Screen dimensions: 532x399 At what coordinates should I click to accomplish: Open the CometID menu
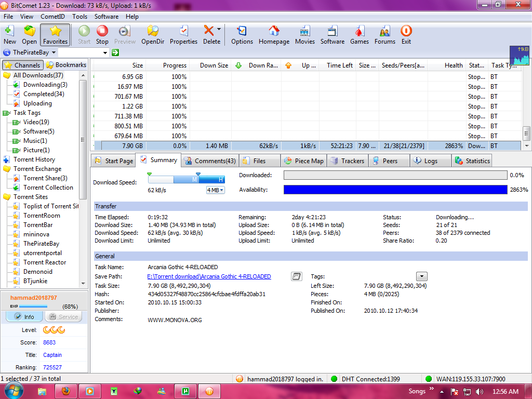53,17
